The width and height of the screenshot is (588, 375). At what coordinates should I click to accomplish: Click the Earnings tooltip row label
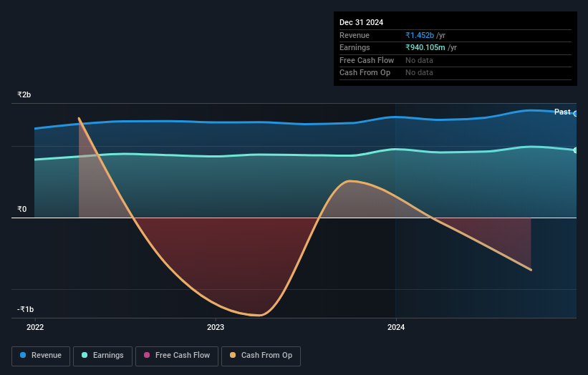355,47
